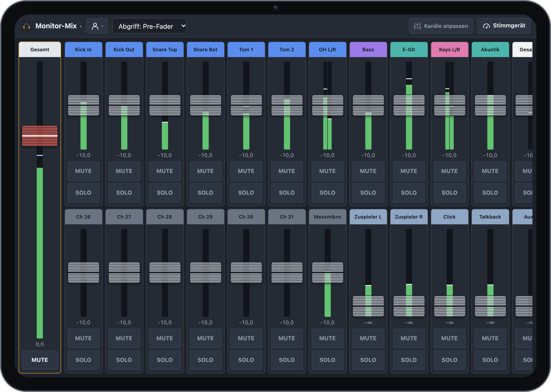Click the Ch 28 fader handle

pyautogui.click(x=165, y=273)
